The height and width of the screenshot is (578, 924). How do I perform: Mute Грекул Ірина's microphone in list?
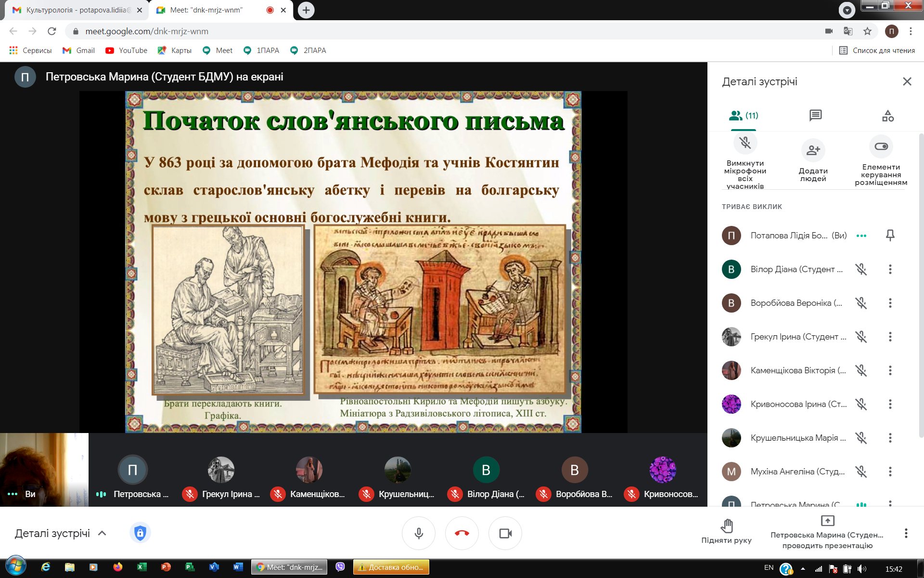pyautogui.click(x=861, y=337)
